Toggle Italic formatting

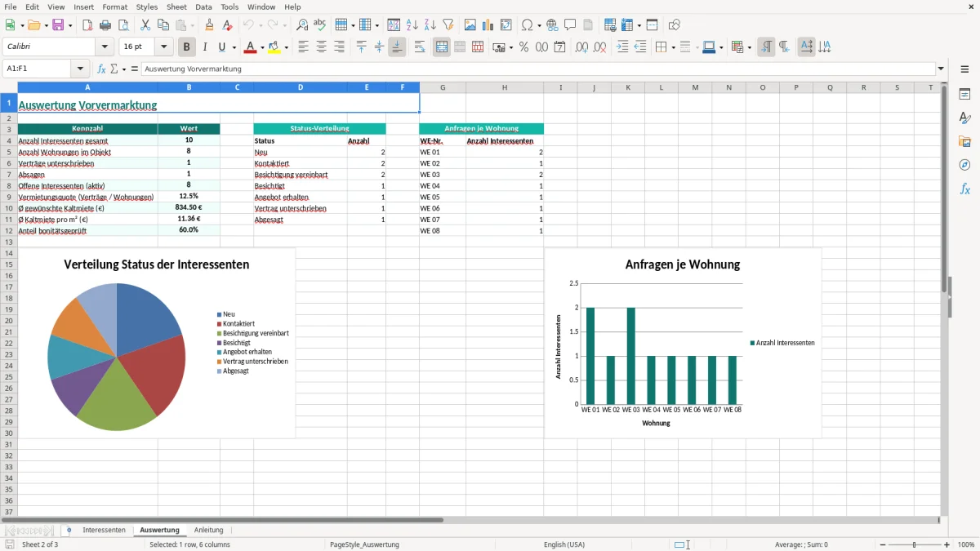pyautogui.click(x=204, y=47)
